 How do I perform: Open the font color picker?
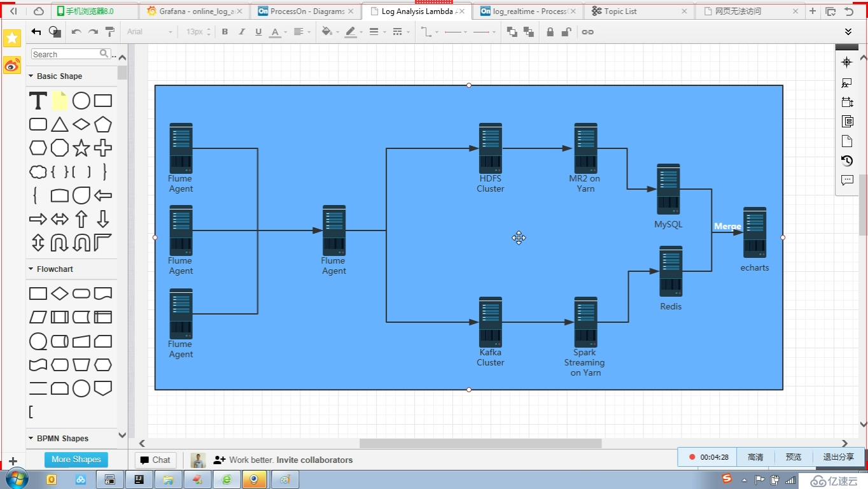click(x=279, y=32)
